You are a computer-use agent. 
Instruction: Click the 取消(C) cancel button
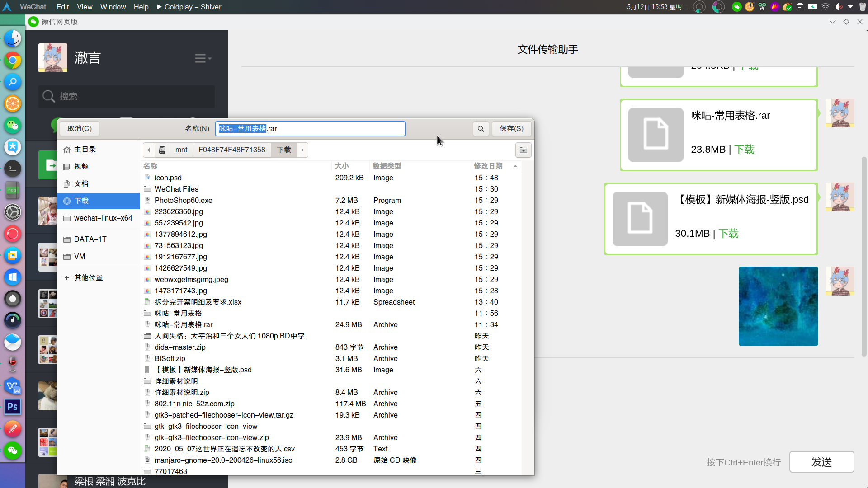80,129
